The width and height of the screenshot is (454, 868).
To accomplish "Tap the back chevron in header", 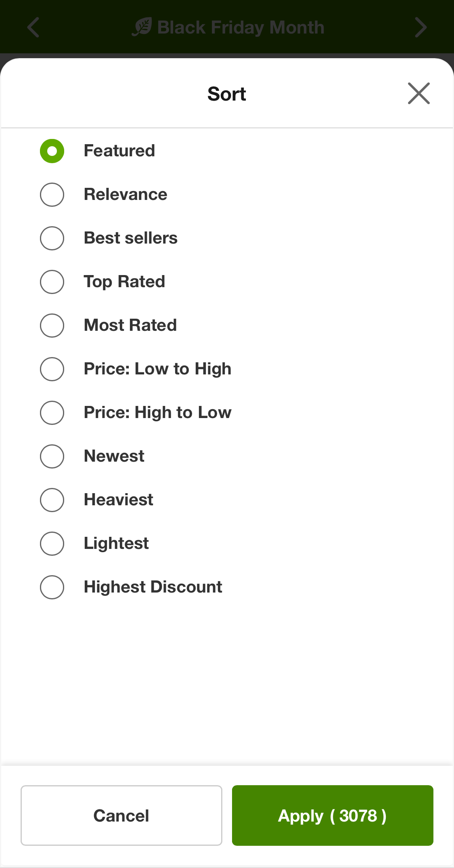I will tap(33, 27).
